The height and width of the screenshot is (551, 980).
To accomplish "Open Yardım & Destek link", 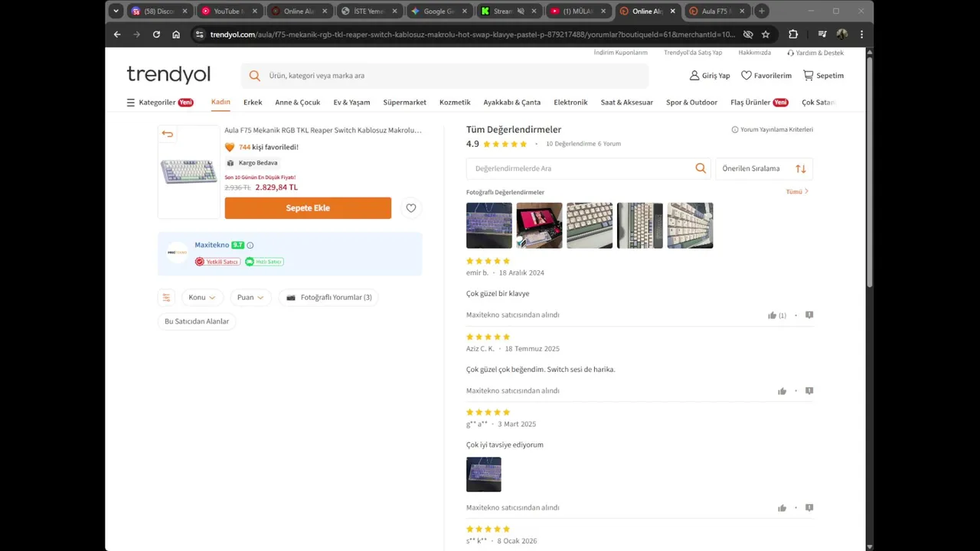I will point(815,53).
